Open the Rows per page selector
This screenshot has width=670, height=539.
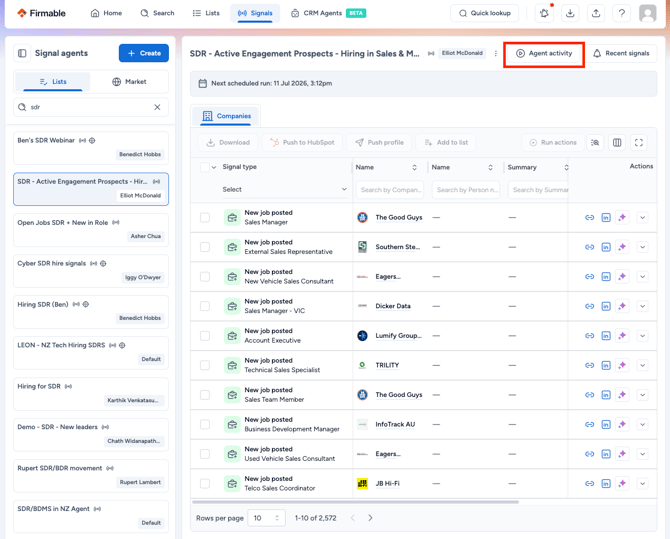coord(266,518)
